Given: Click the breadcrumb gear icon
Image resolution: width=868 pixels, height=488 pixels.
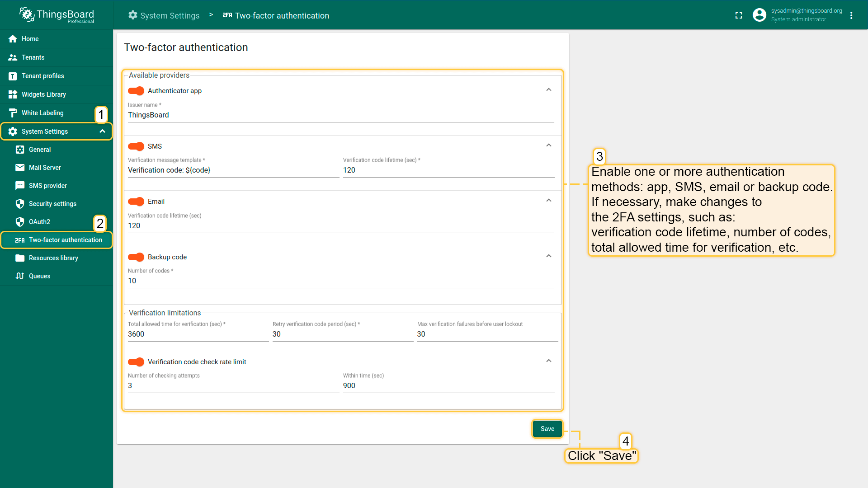Looking at the screenshot, I should (x=133, y=15).
